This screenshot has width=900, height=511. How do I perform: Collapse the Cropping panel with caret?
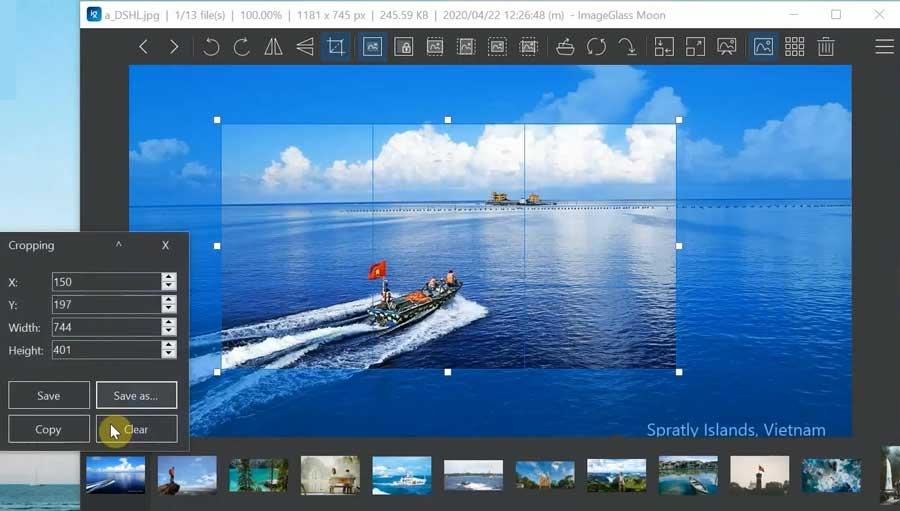pyautogui.click(x=118, y=245)
